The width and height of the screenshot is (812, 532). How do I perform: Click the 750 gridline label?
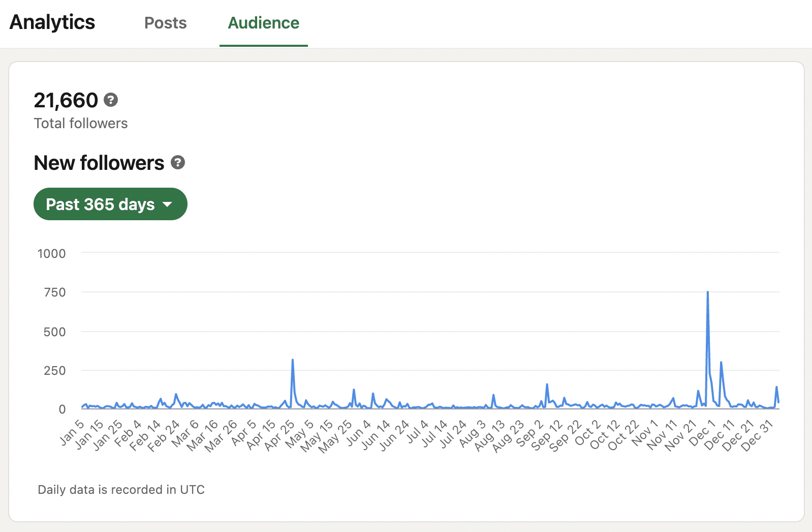pyautogui.click(x=55, y=292)
